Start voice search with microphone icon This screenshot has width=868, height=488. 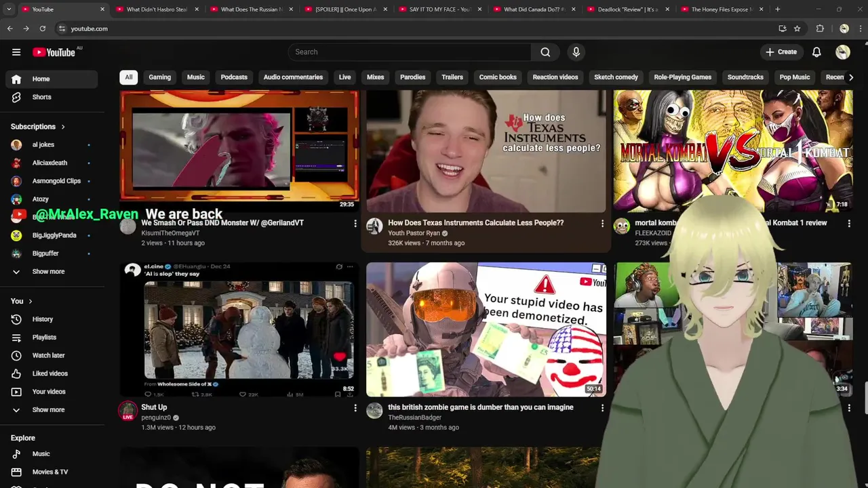[x=576, y=52]
